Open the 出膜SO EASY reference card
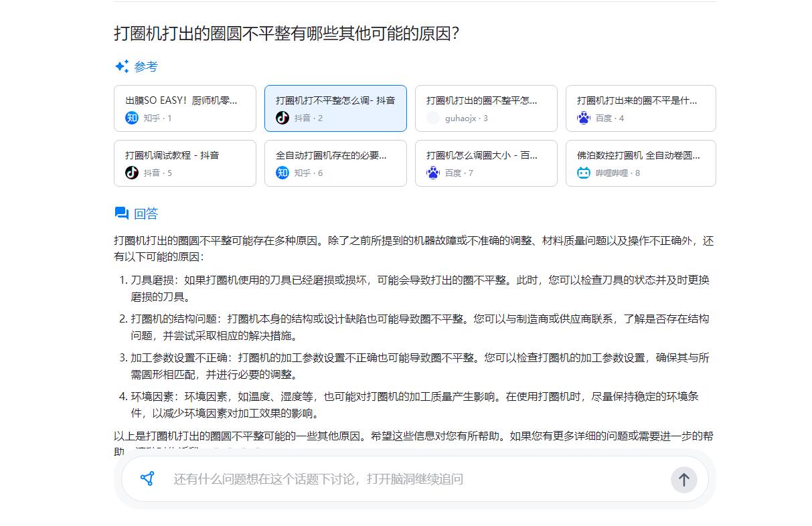The height and width of the screenshot is (526, 812). (x=185, y=108)
